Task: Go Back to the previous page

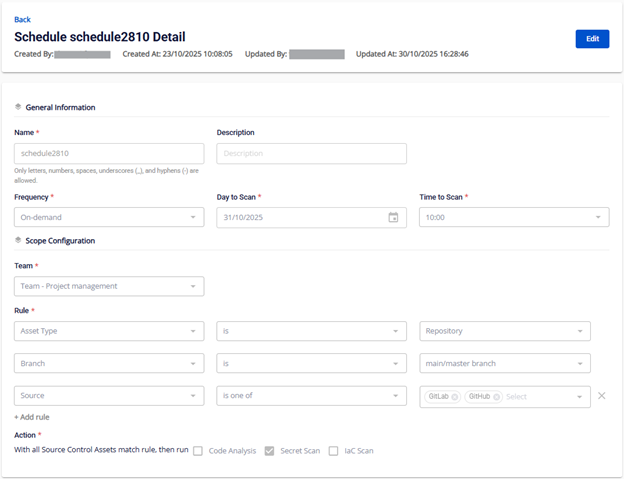Action: click(x=22, y=19)
